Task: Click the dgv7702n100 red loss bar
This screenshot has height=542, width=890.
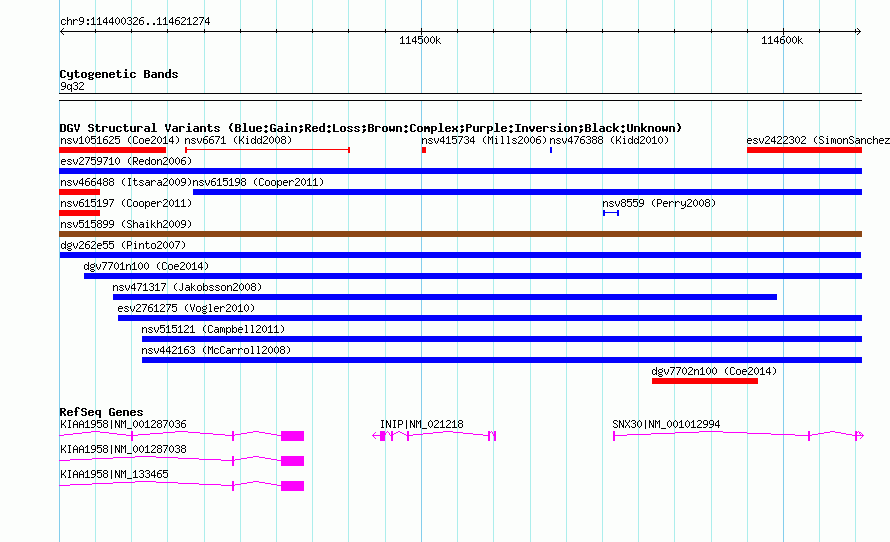Action: pyautogui.click(x=704, y=381)
